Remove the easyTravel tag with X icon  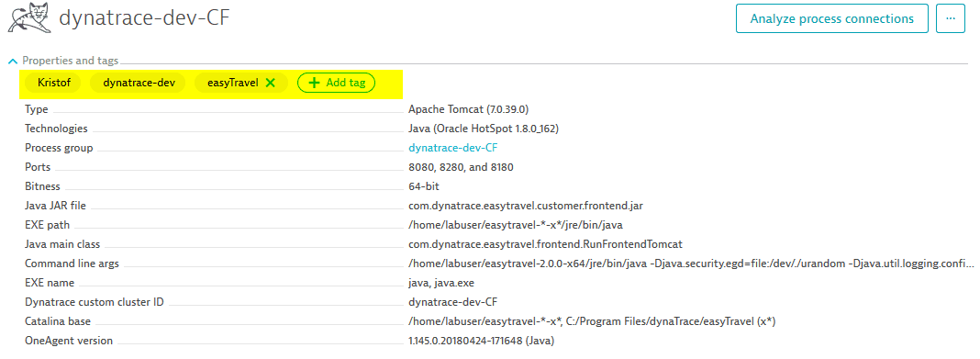click(270, 83)
